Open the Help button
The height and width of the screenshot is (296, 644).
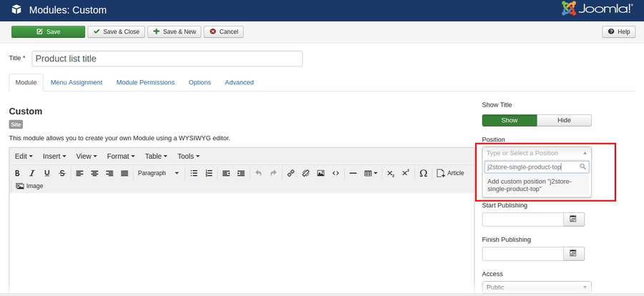(618, 31)
